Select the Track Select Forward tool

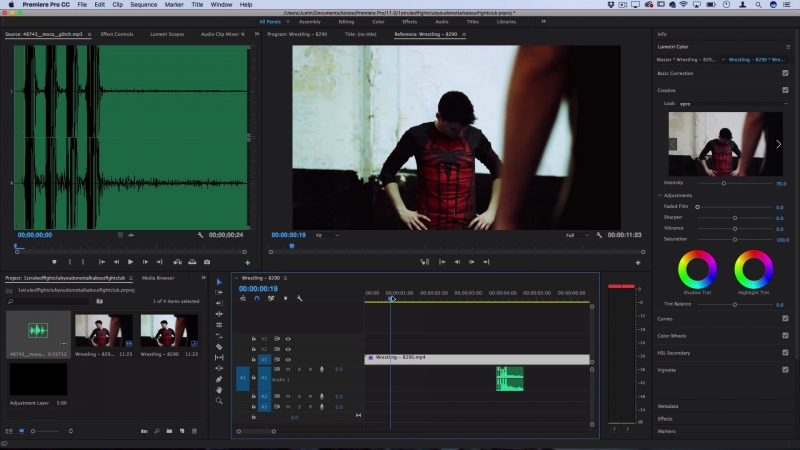(219, 292)
